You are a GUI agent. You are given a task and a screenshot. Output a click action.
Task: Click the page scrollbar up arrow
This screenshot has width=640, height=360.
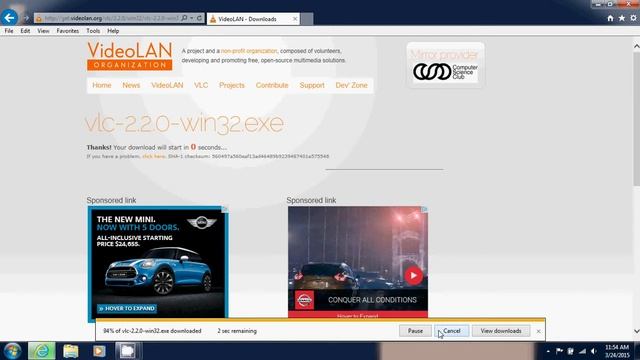point(636,46)
